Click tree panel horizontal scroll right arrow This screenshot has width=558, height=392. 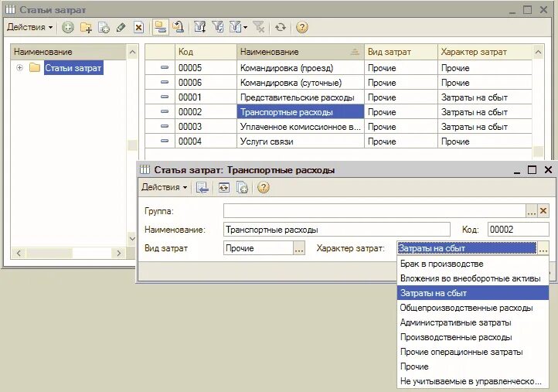click(x=119, y=253)
